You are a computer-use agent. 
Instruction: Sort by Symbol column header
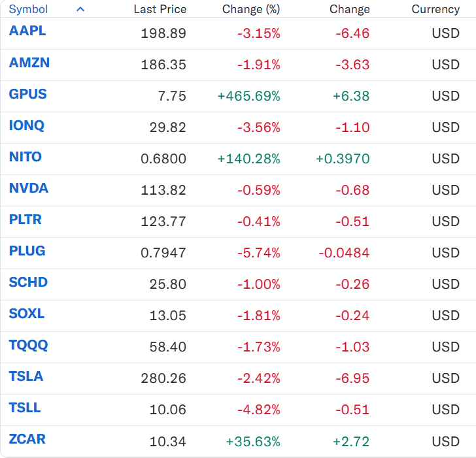(28, 9)
